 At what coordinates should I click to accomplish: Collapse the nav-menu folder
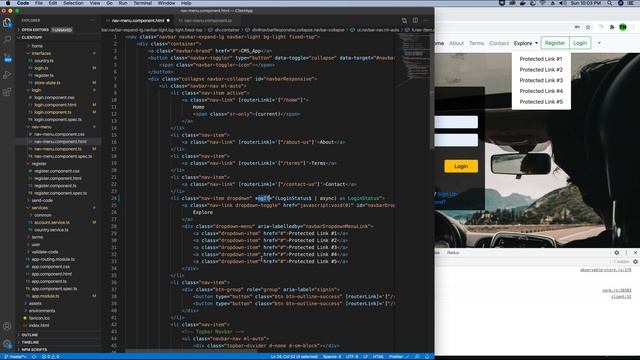coord(41,127)
